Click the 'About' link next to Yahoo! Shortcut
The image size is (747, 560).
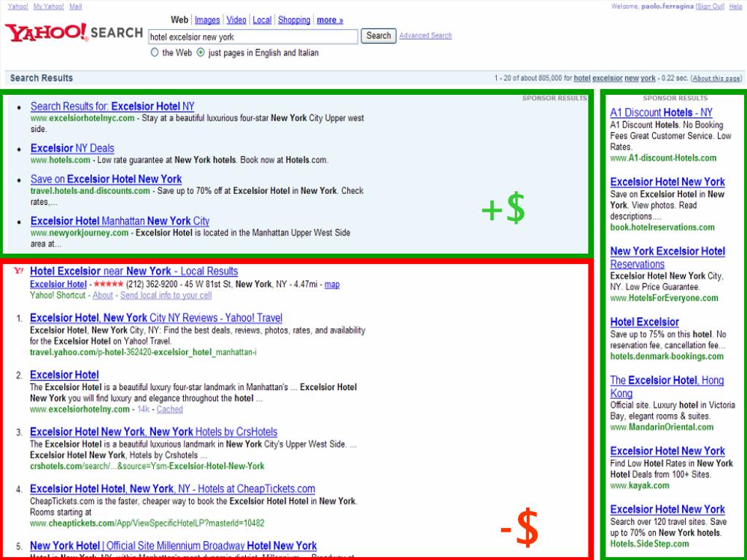pos(103,295)
